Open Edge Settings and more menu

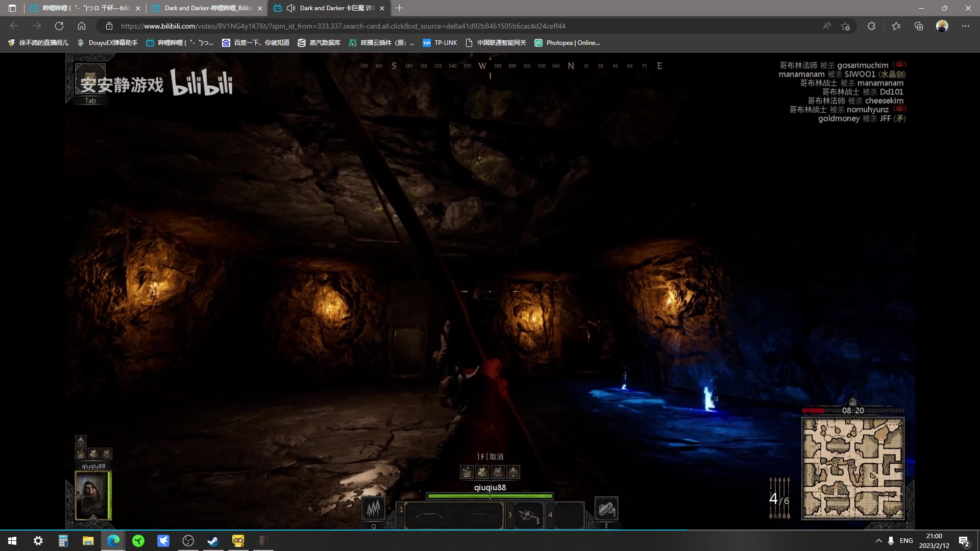coord(965,26)
